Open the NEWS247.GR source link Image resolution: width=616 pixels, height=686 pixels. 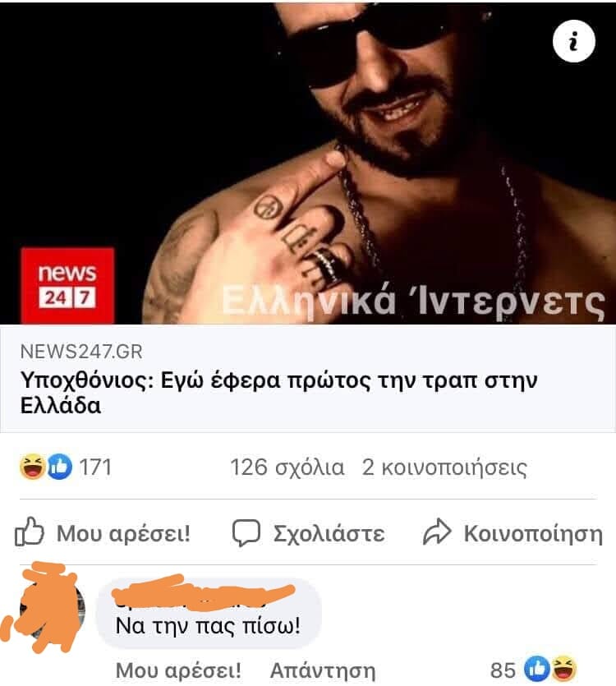pyautogui.click(x=81, y=352)
